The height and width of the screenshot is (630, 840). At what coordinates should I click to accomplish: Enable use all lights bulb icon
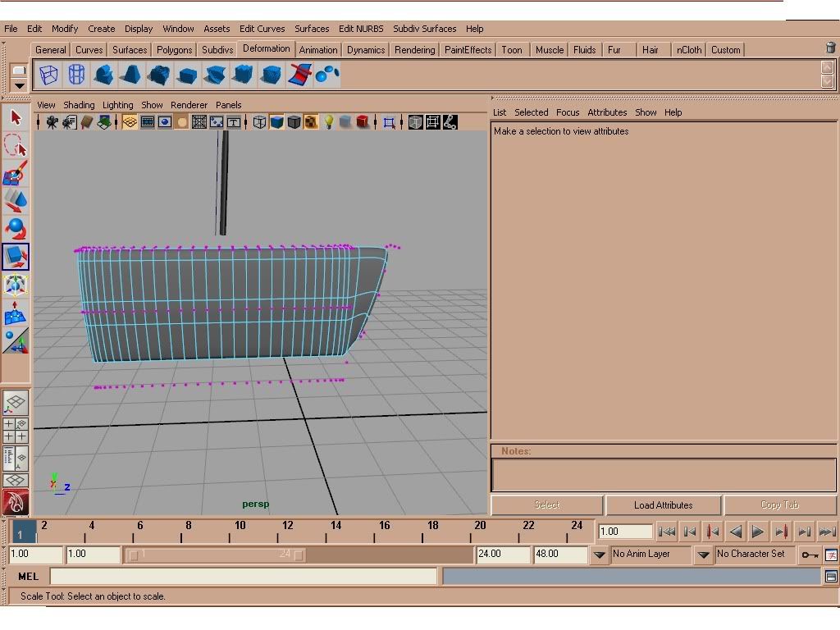click(x=328, y=122)
